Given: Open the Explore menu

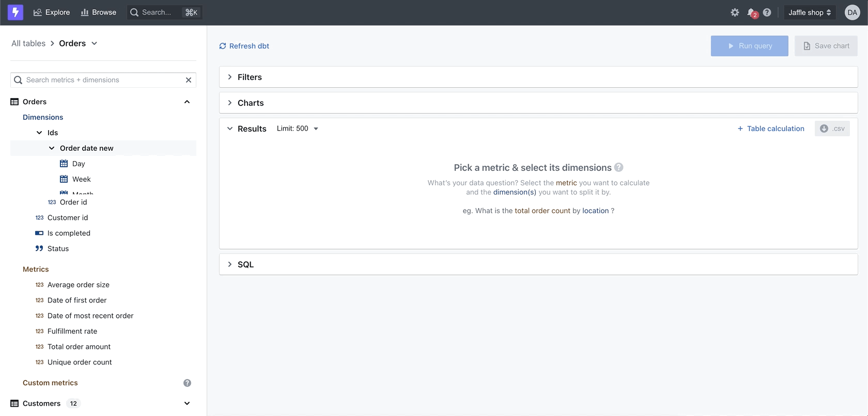Looking at the screenshot, I should pos(52,12).
